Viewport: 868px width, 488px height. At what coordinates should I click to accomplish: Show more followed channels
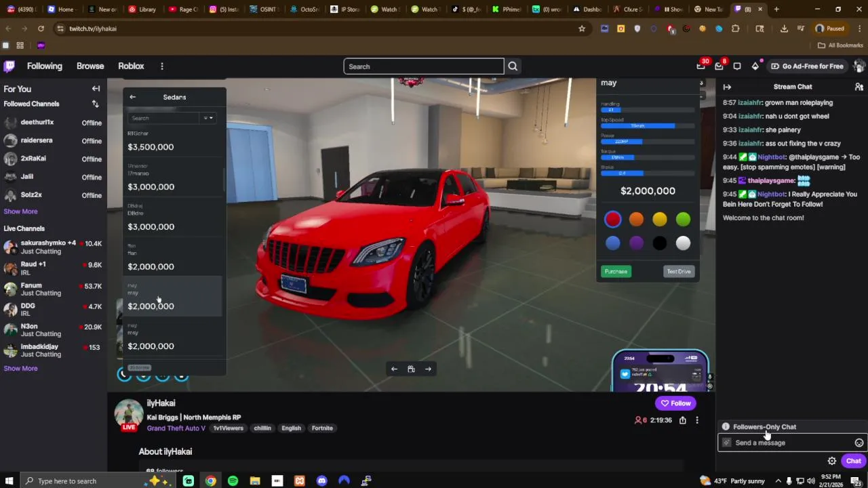tap(20, 211)
